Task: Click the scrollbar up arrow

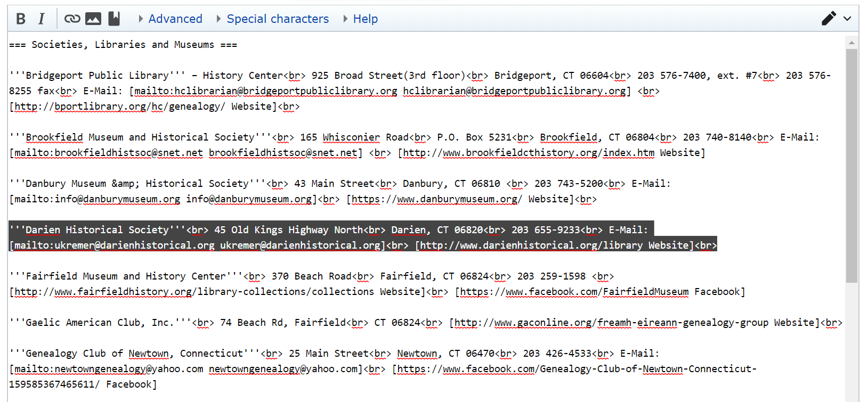Action: click(x=851, y=42)
